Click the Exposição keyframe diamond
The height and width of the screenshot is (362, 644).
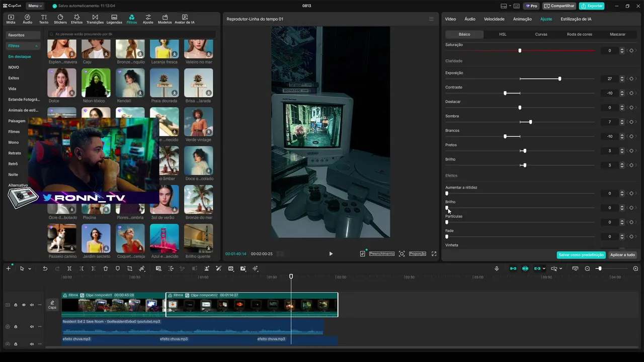pyautogui.click(x=631, y=79)
